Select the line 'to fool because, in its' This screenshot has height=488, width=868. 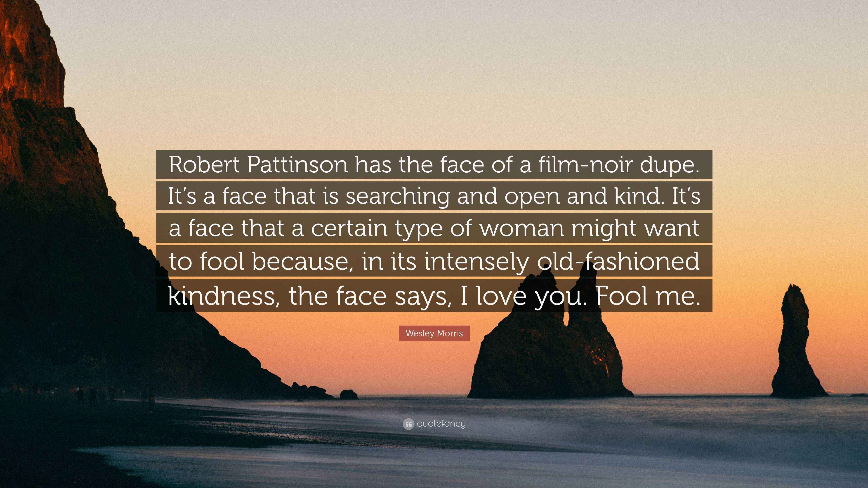[434, 261]
